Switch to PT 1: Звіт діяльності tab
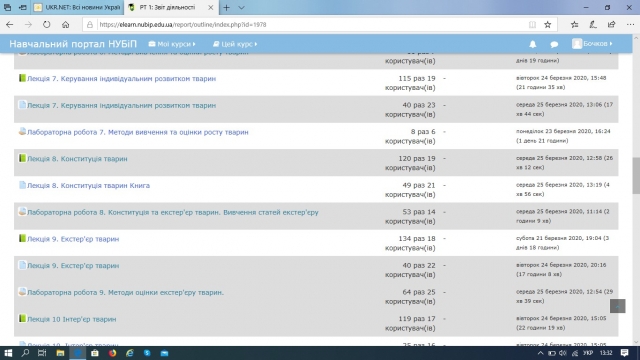640x360 pixels. [167, 7]
